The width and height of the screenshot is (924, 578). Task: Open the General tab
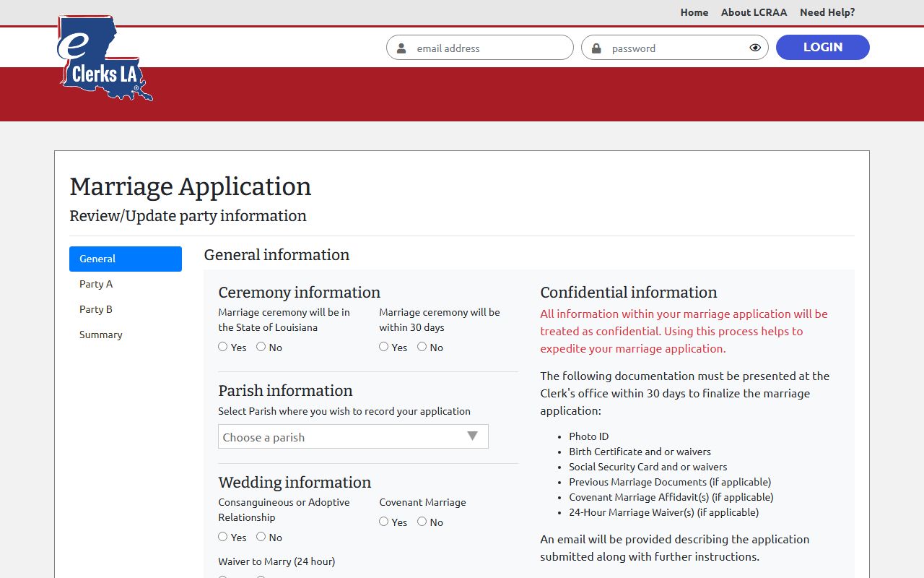click(126, 259)
